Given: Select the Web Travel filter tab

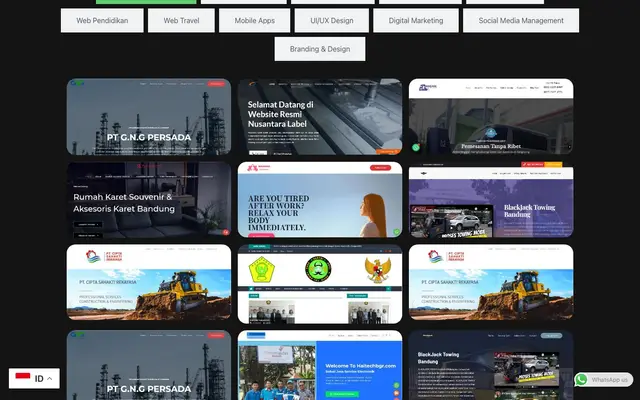Looking at the screenshot, I should click(x=181, y=20).
